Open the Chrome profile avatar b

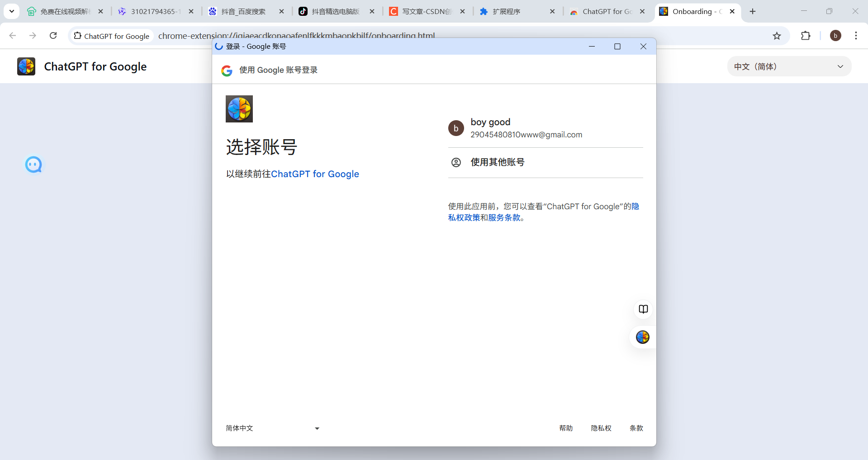(835, 36)
